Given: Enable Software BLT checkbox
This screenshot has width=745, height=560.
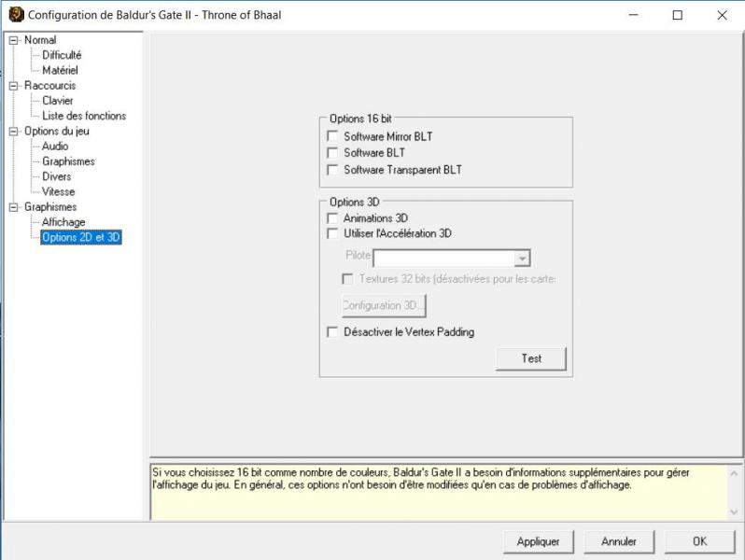Looking at the screenshot, I should click(332, 153).
